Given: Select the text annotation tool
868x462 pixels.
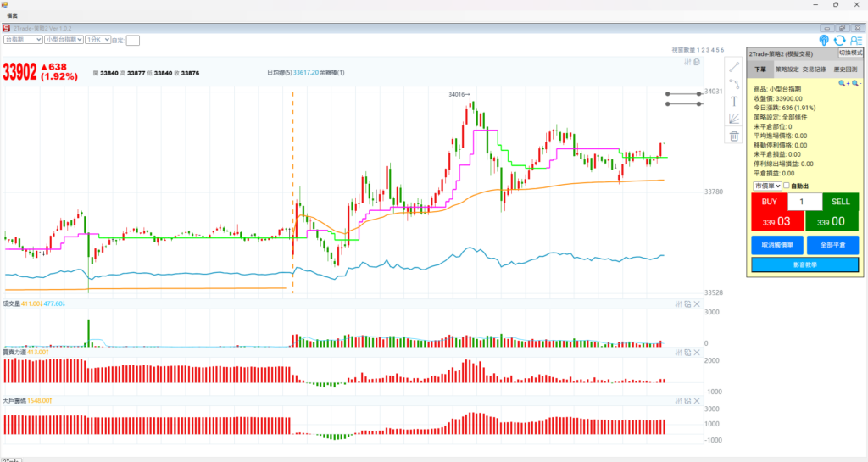Looking at the screenshot, I should click(734, 101).
